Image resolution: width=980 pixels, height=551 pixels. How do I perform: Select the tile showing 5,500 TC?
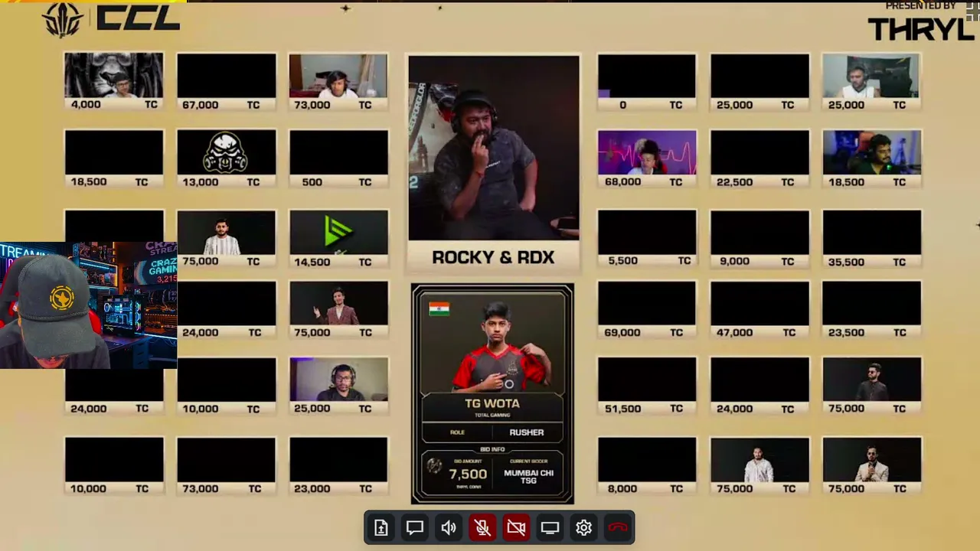click(647, 239)
